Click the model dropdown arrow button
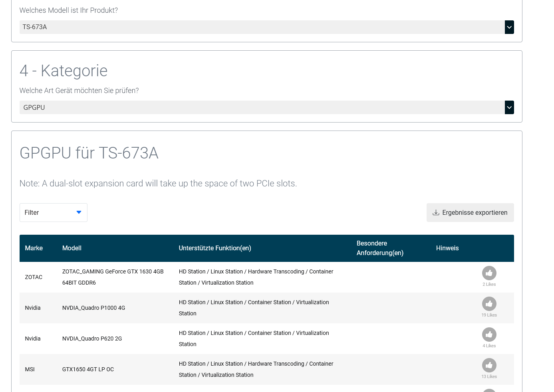Screen dimensions: 554x392 (x=509, y=27)
